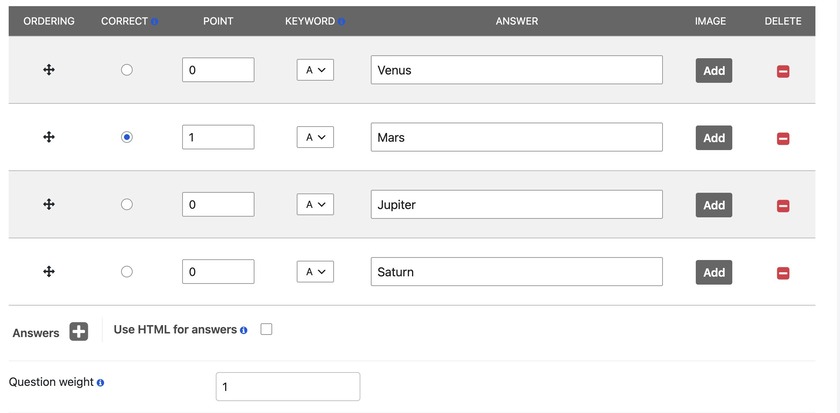The width and height of the screenshot is (840, 413).
Task: Delete the Jupiter answer row
Action: tap(783, 206)
